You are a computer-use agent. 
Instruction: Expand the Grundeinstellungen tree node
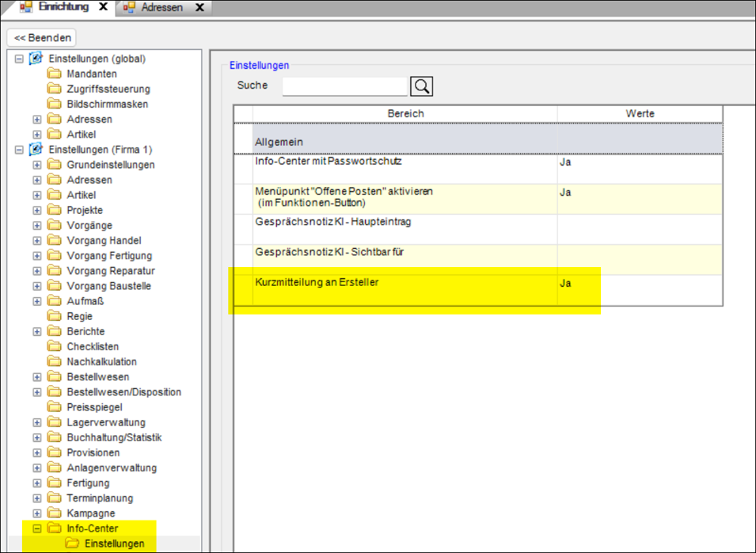(x=37, y=165)
